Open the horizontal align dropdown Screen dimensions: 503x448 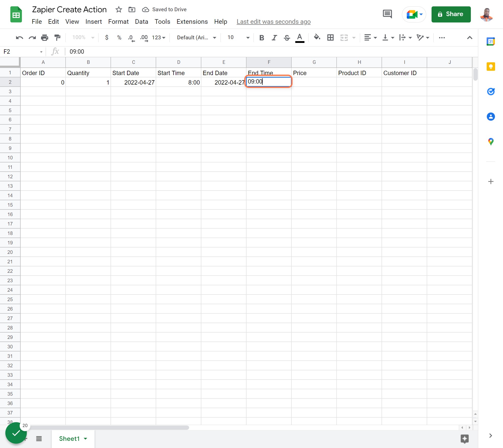click(x=370, y=38)
